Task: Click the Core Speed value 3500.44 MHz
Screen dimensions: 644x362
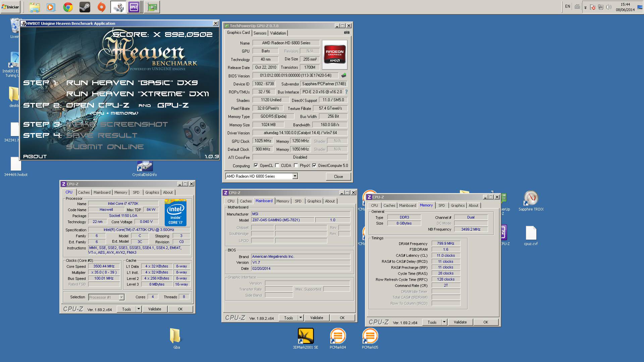Action: (x=104, y=266)
